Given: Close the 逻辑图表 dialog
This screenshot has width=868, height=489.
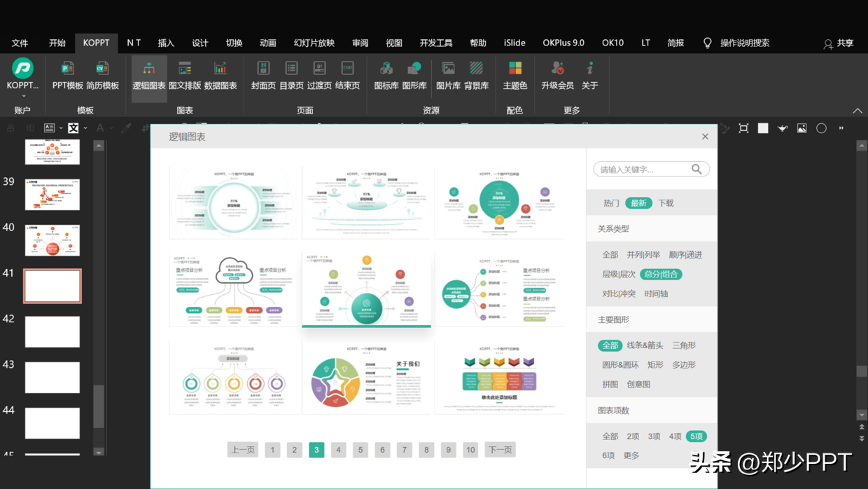Looking at the screenshot, I should 705,137.
